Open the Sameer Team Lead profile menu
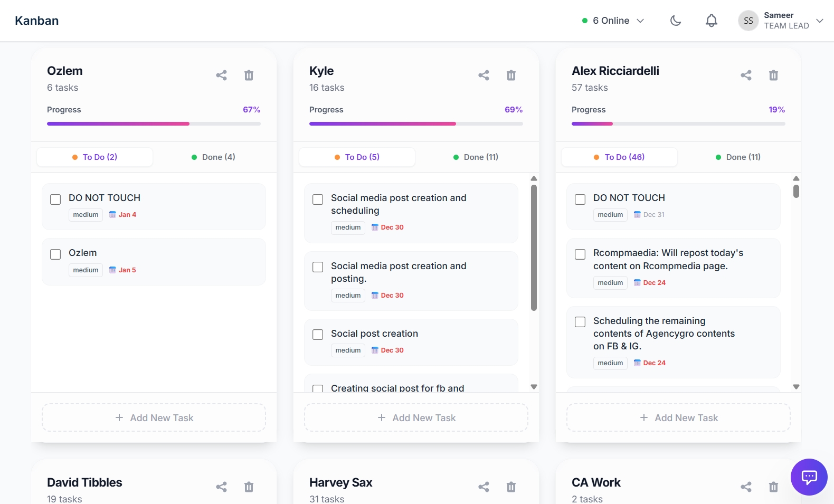This screenshot has width=834, height=504. point(781,21)
